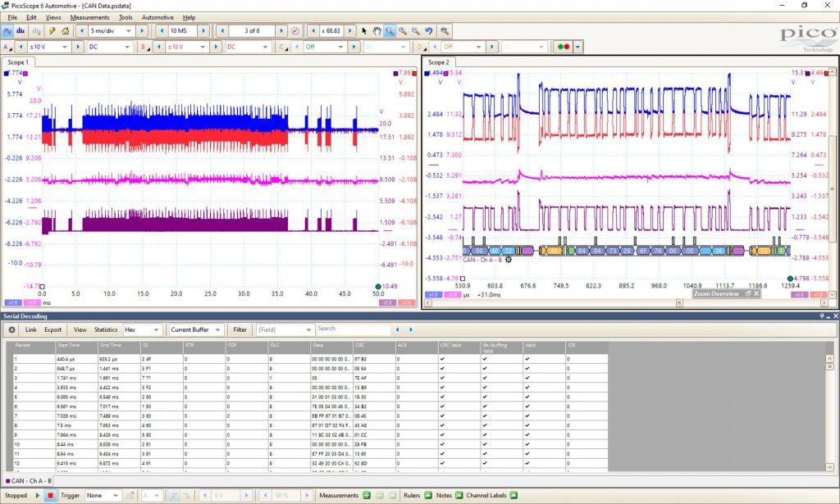Viewport: 840px width, 504px height.
Task: Select the hand pan tool
Action: [377, 31]
